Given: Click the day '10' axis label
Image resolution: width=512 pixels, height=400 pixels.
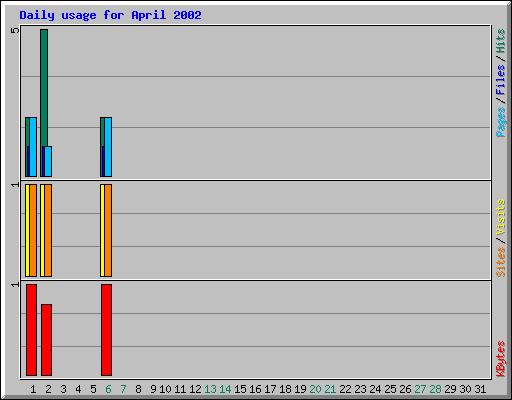Looking at the screenshot, I should [x=165, y=389].
